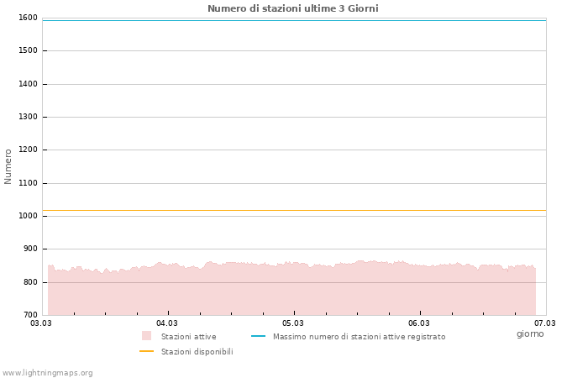The width and height of the screenshot is (588, 378).
Task: Click the 07.03 date tick label
Action: click(x=545, y=323)
